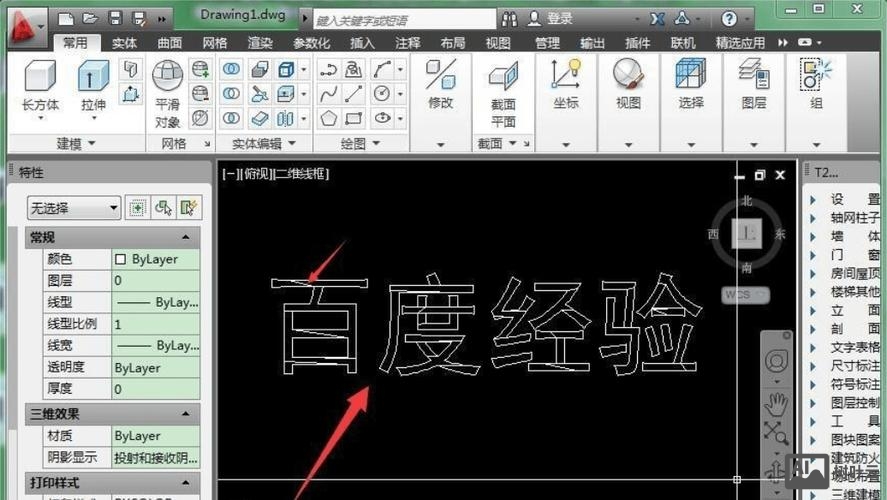This screenshot has width=887, height=500.
Task: Click the pan hand tool in navigation bar
Action: (776, 404)
